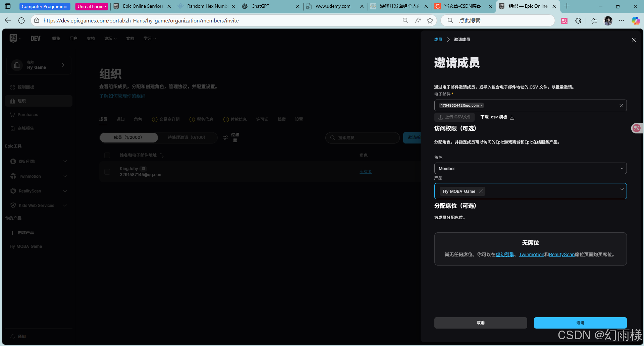
Task: Open the 税务信息 tab
Action: (x=201, y=119)
